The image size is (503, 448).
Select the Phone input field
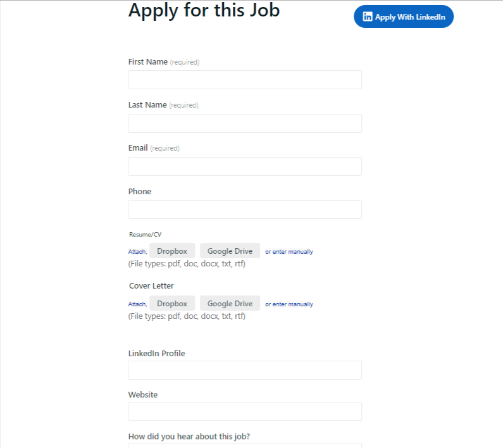[245, 209]
